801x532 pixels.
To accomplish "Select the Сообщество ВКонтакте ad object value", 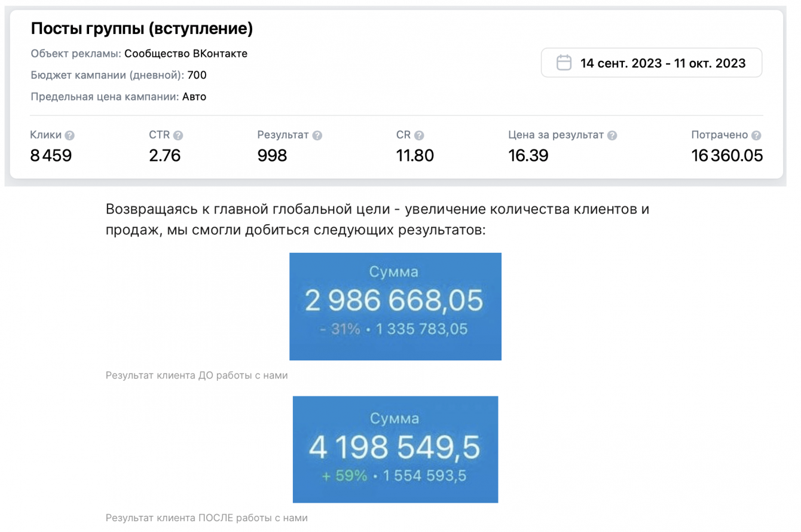I will (x=186, y=54).
